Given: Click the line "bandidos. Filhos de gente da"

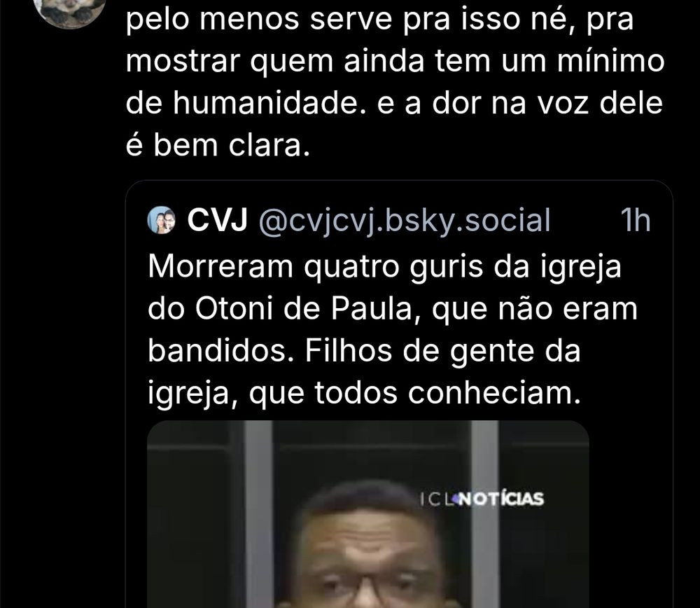Looking at the screenshot, I should pos(364,351).
